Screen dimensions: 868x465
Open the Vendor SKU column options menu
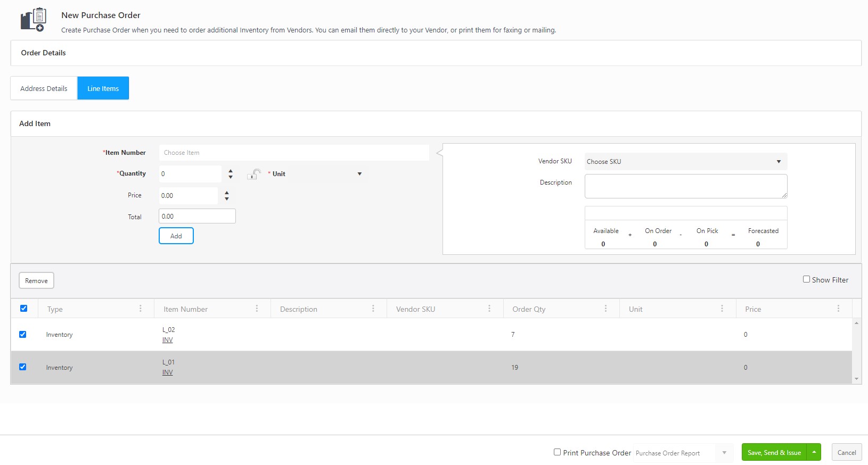489,309
